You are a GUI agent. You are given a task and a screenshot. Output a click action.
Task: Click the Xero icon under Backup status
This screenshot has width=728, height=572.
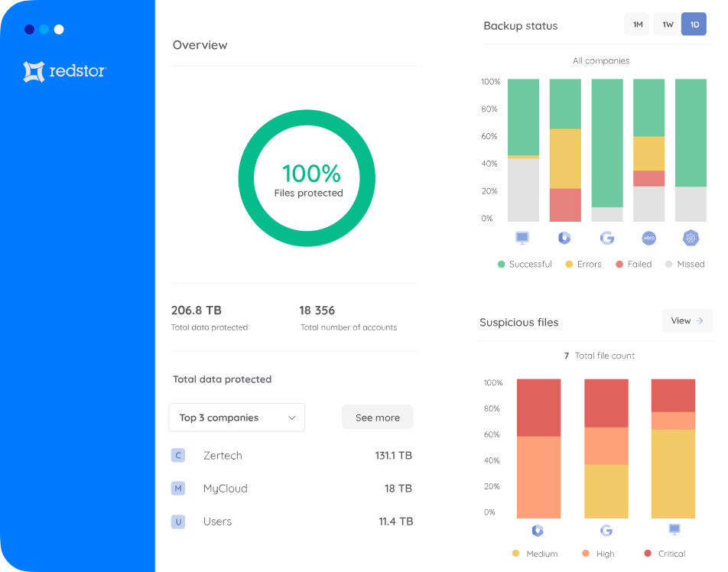click(x=648, y=238)
